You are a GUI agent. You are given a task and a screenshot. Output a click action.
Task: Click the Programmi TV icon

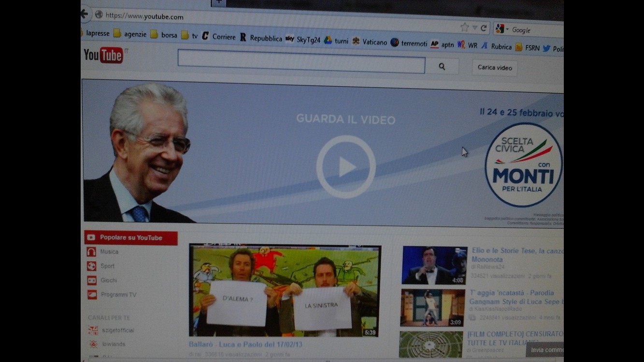(92, 294)
